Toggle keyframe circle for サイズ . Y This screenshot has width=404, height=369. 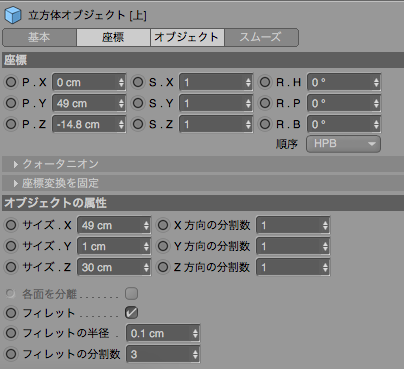[x=11, y=246]
